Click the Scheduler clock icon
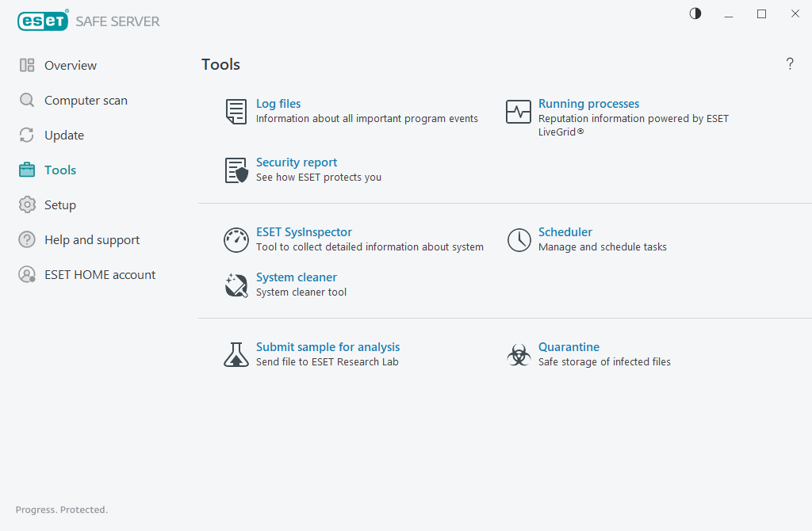Screen dimensions: 812x531 pos(519,240)
